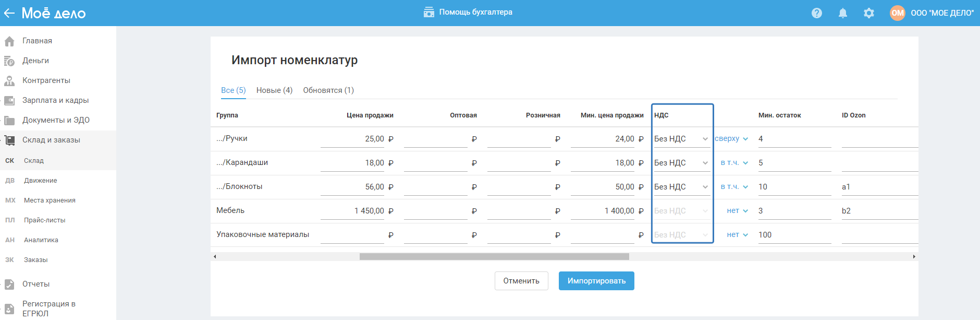Click the Контрагенты people icon in sidebar

point(9,81)
